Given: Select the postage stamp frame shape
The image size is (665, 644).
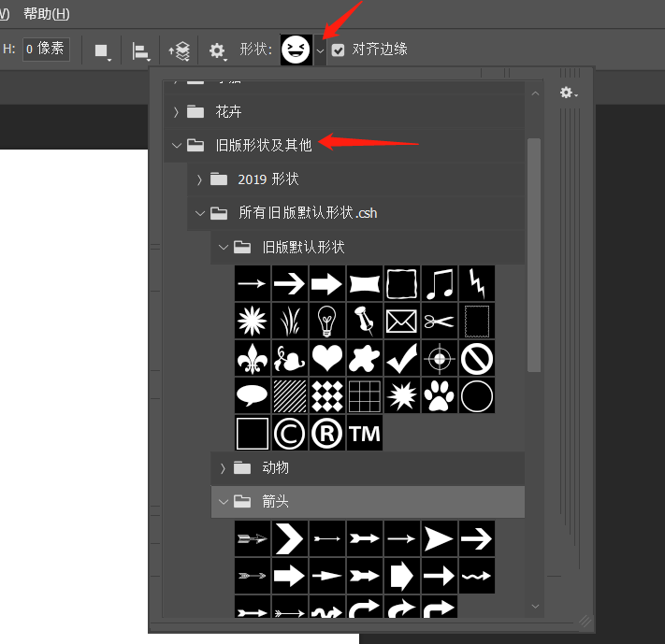Looking at the screenshot, I should point(477,321).
